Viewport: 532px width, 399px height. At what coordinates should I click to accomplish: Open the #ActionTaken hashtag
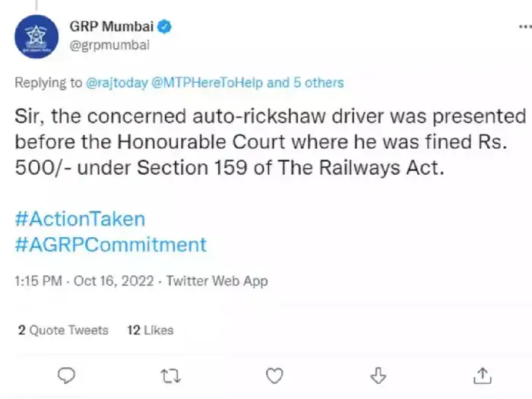80,219
